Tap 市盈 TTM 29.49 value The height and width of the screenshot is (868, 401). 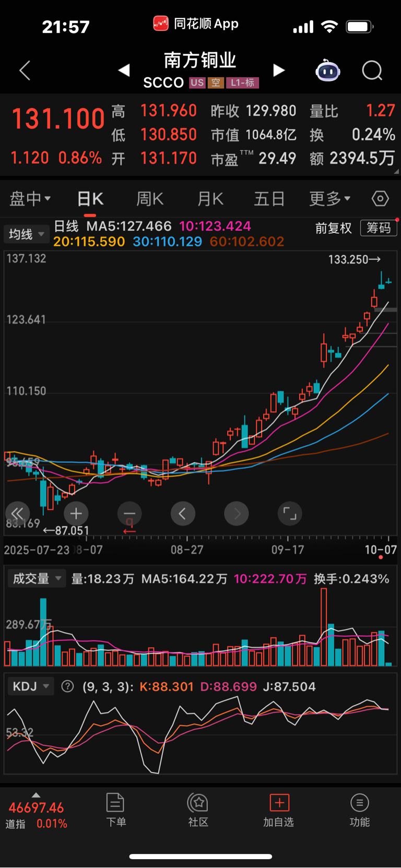point(254,158)
